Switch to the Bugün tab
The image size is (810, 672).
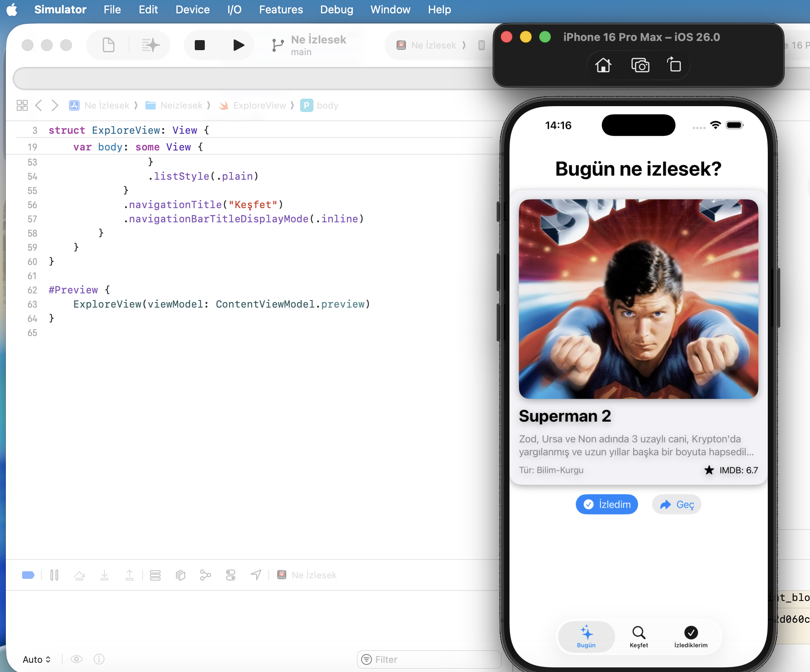click(586, 636)
